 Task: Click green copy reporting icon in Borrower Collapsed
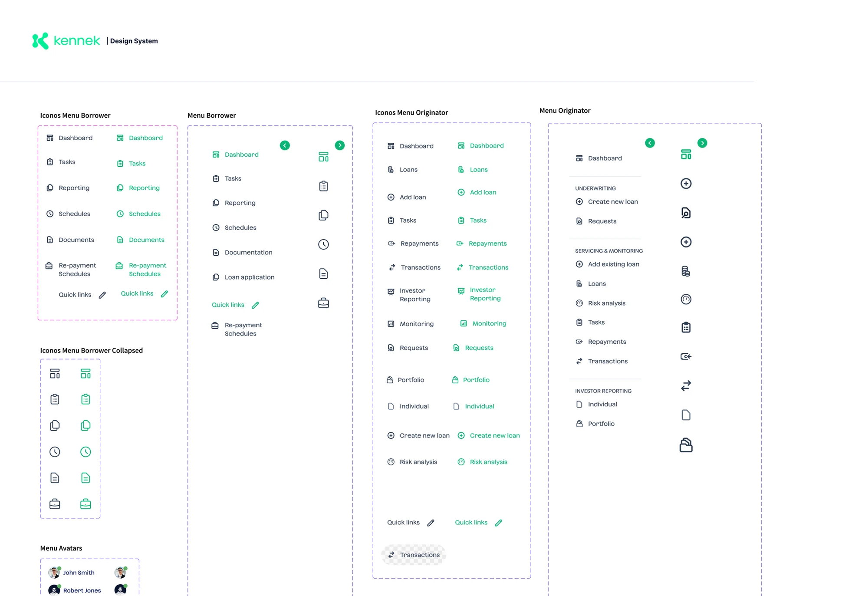click(x=85, y=425)
